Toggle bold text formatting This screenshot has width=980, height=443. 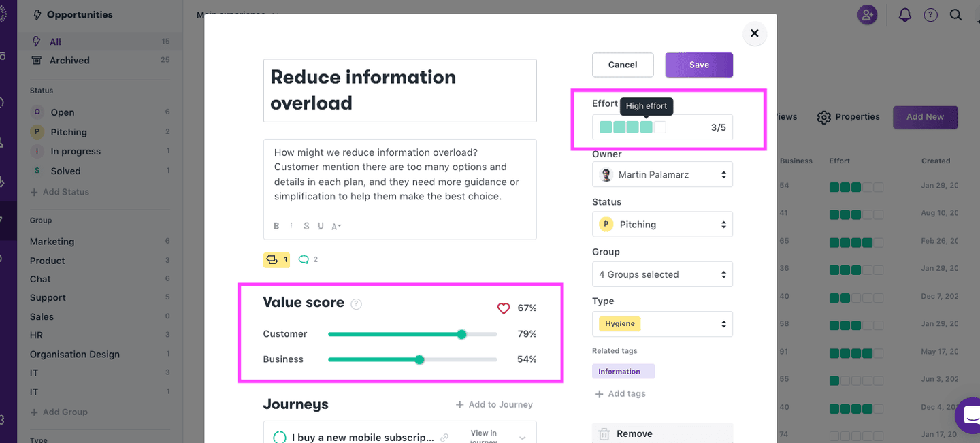click(x=276, y=226)
